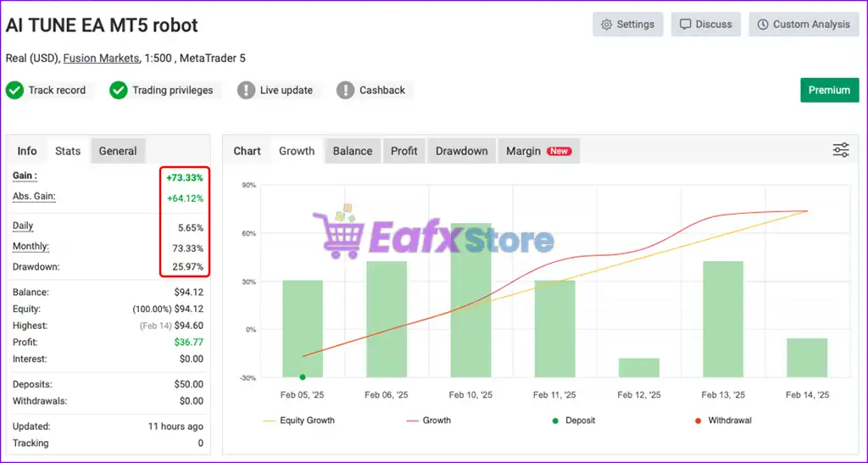Click the Feb 14 bar in chart
868x463 pixels.
(808, 358)
